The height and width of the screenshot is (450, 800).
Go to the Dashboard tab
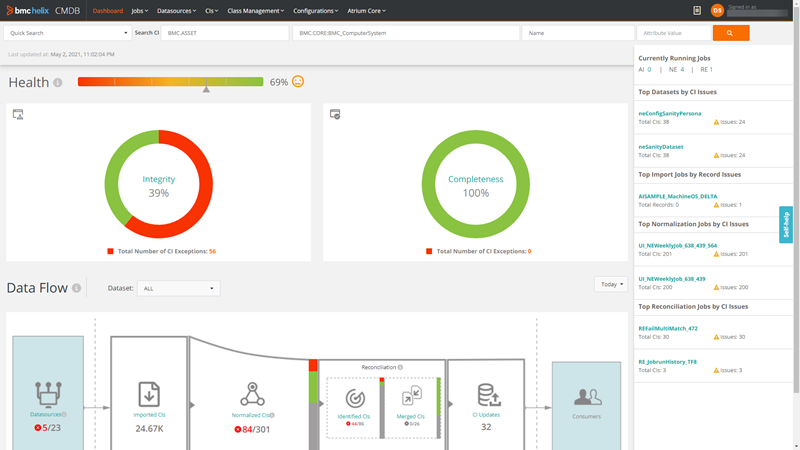click(x=108, y=11)
